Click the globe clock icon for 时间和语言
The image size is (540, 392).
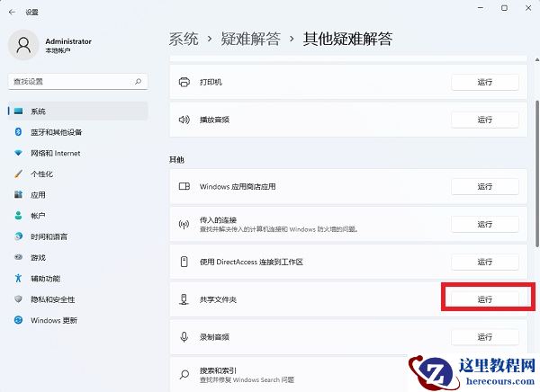click(18, 236)
